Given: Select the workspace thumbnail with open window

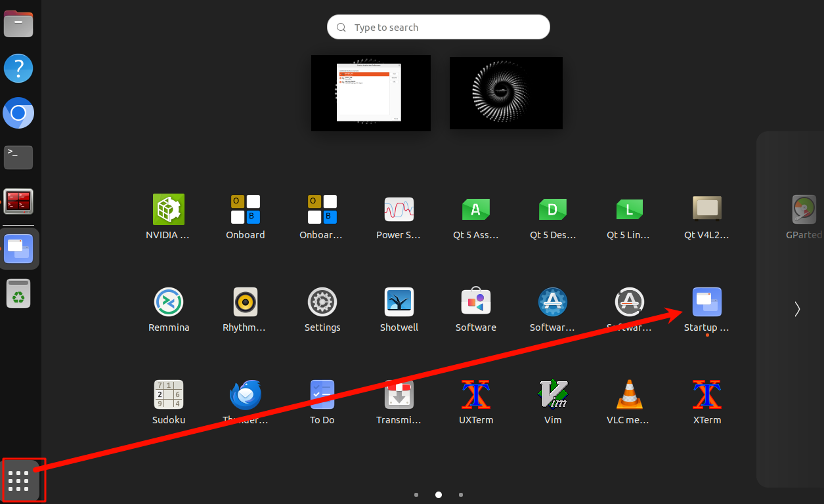Looking at the screenshot, I should pyautogui.click(x=371, y=93).
